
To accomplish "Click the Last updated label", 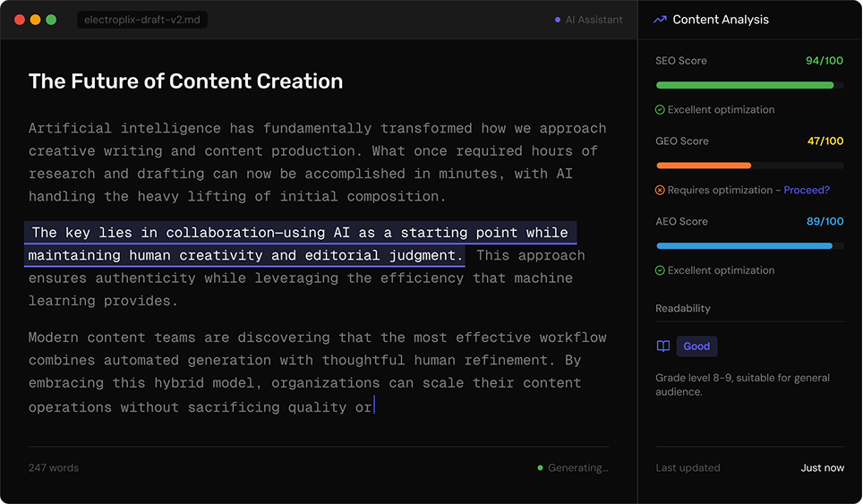I will tap(688, 467).
